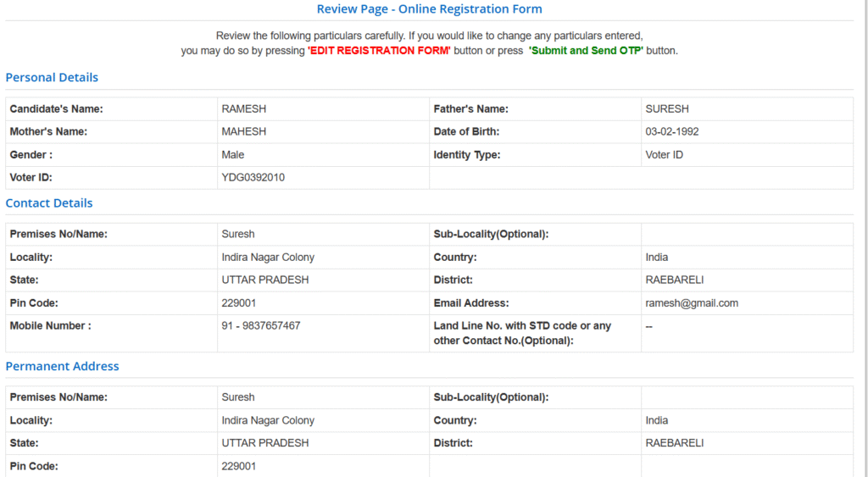The image size is (868, 477).
Task: Click the candidate's name value RAMESH
Action: [x=243, y=109]
